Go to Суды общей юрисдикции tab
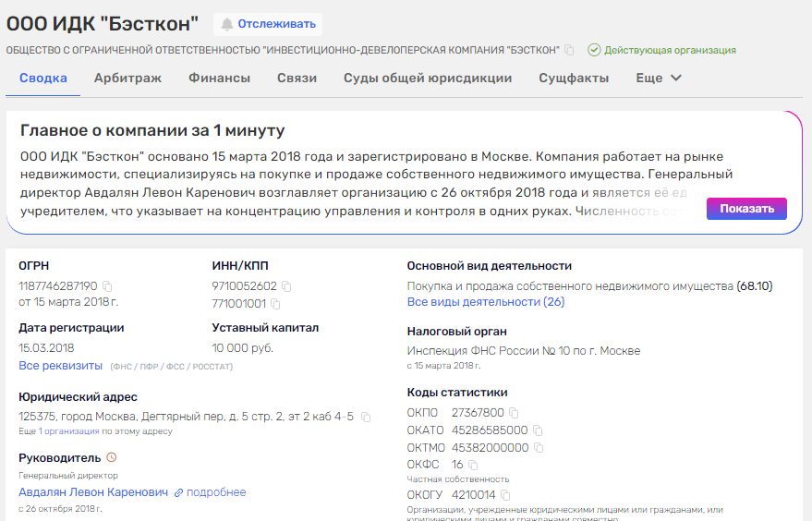Image resolution: width=812 pixels, height=521 pixels. pos(428,79)
